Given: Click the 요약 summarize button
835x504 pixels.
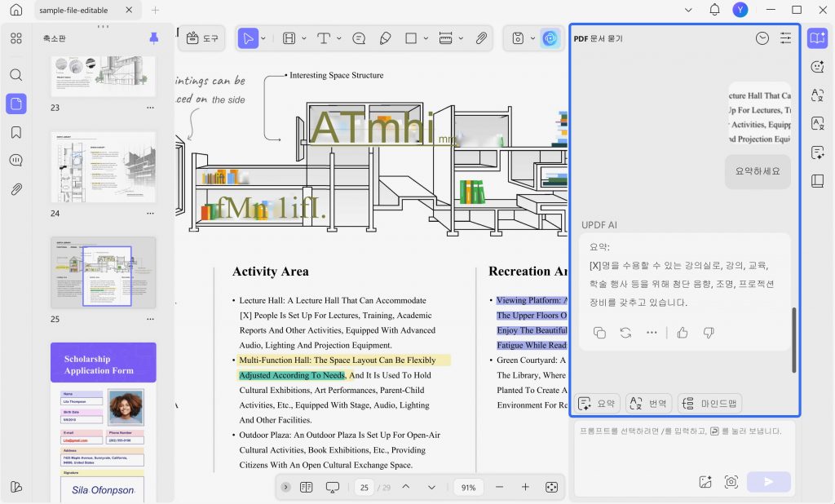Looking at the screenshot, I should [596, 404].
